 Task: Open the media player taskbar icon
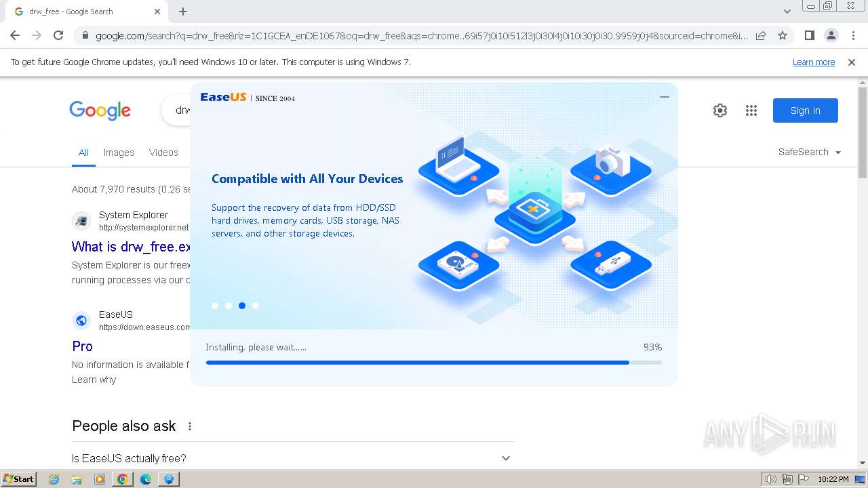point(100,479)
